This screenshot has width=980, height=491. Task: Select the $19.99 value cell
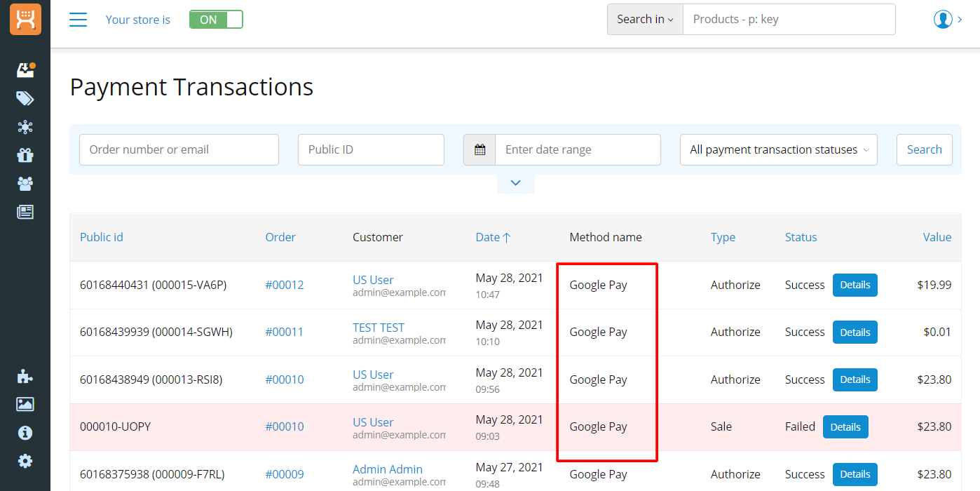click(x=934, y=285)
